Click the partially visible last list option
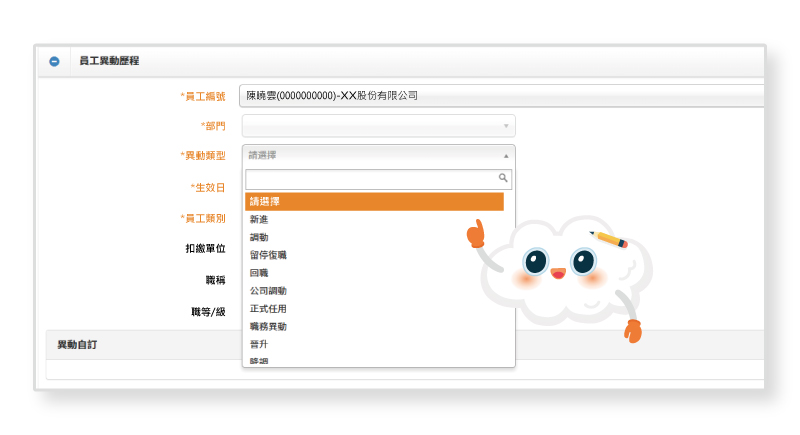Screen dimensions: 800x435 (x=260, y=361)
